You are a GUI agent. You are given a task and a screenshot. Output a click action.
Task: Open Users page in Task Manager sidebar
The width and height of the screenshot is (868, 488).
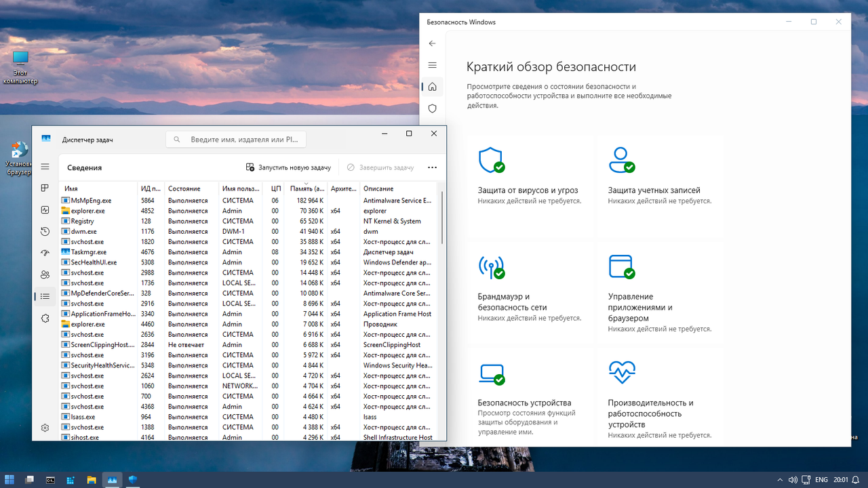point(45,274)
